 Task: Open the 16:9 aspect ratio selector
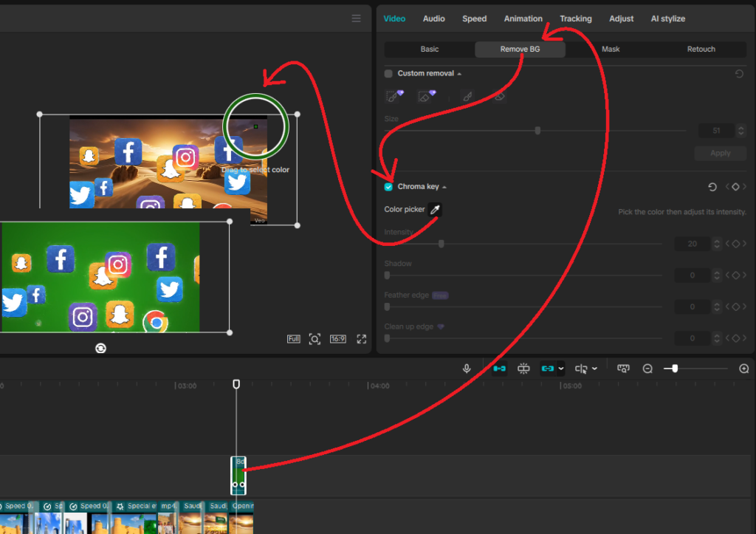point(338,339)
